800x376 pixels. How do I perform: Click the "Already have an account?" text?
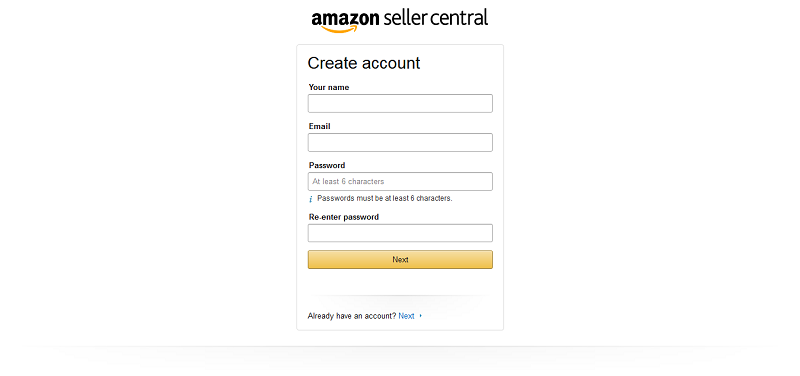tap(352, 316)
